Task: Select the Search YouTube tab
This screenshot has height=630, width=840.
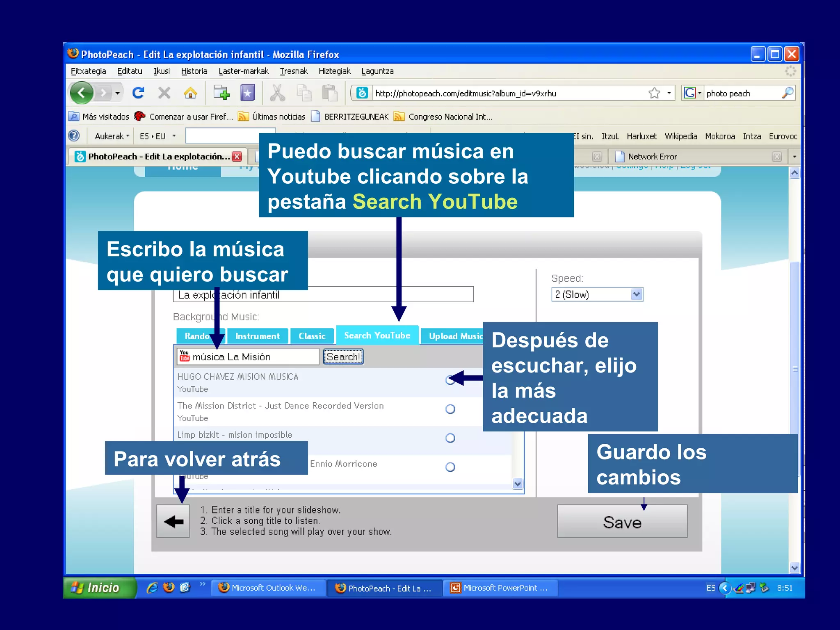Action: [377, 335]
